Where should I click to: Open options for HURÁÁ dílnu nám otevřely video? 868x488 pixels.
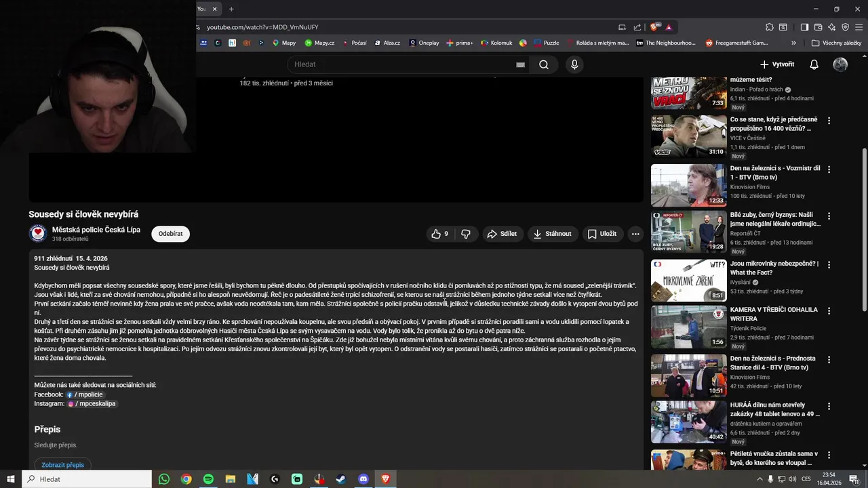(x=829, y=406)
